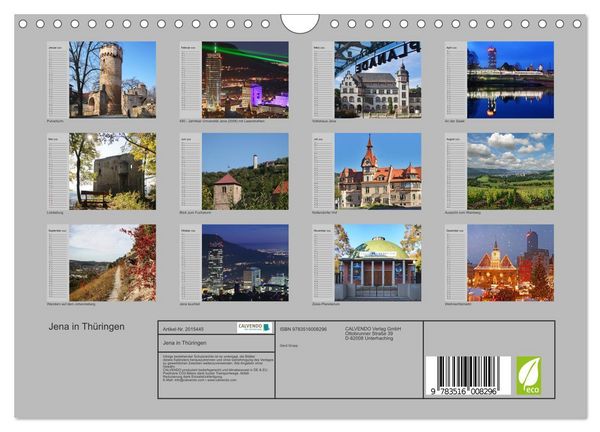Click the 'Pulverturm' caption
Image resolution: width=600 pixels, height=432 pixels.
(55, 121)
